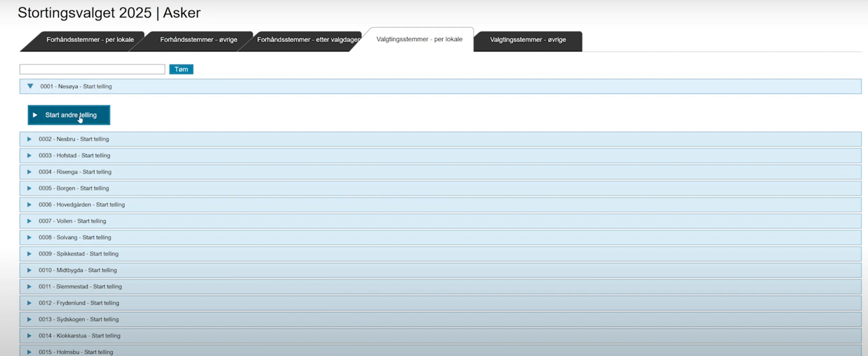The width and height of the screenshot is (868, 356).
Task: Open the 0010 - Midtbygda row
Action: pyautogui.click(x=78, y=270)
